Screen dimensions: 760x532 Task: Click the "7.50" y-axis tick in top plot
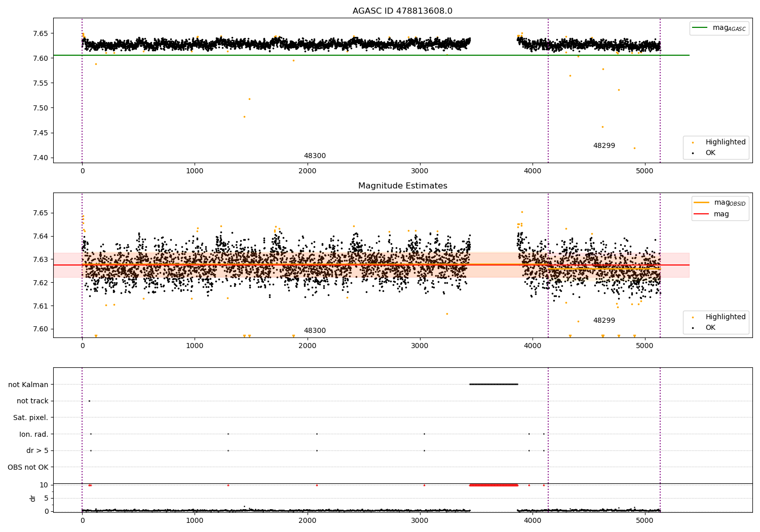click(x=41, y=108)
